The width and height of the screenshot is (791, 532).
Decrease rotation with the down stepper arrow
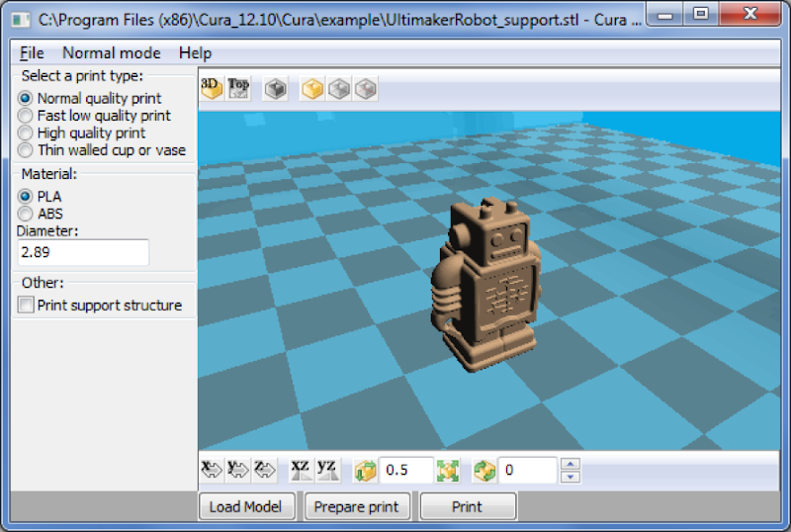point(571,477)
